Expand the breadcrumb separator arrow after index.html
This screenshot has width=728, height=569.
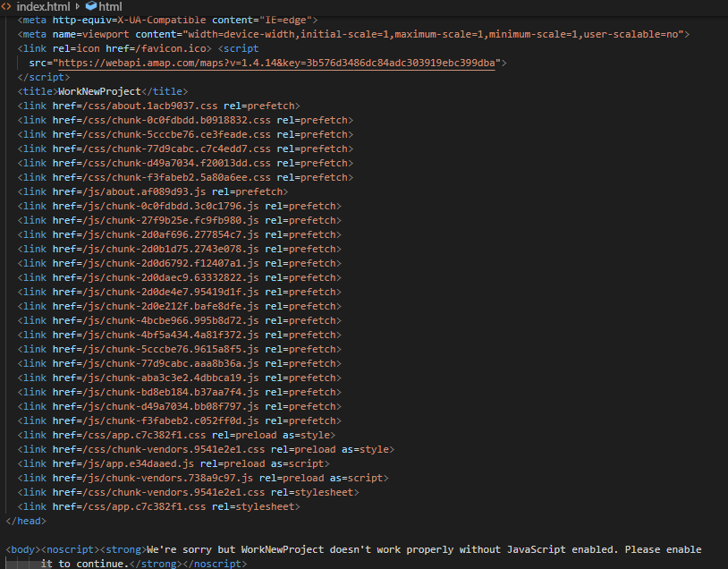pyautogui.click(x=78, y=6)
